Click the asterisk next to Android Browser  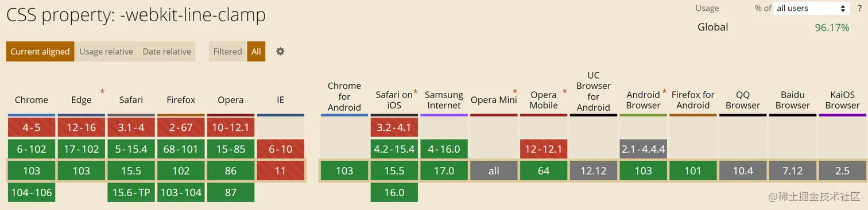664,92
